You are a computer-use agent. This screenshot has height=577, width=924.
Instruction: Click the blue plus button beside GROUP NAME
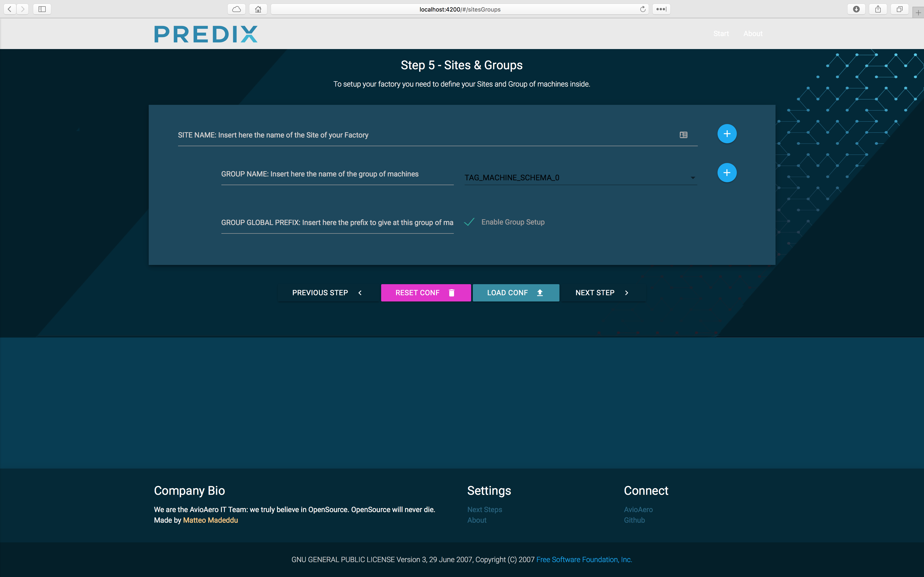(727, 173)
